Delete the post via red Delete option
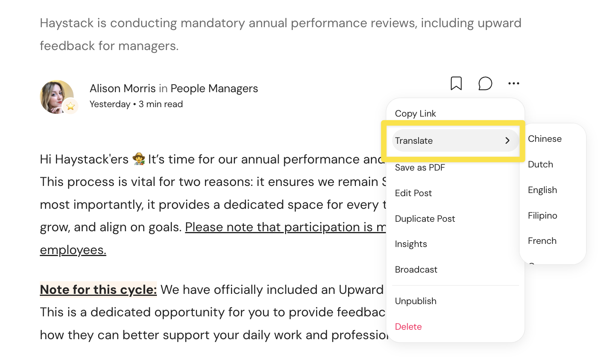The height and width of the screenshot is (364, 607). (x=408, y=327)
